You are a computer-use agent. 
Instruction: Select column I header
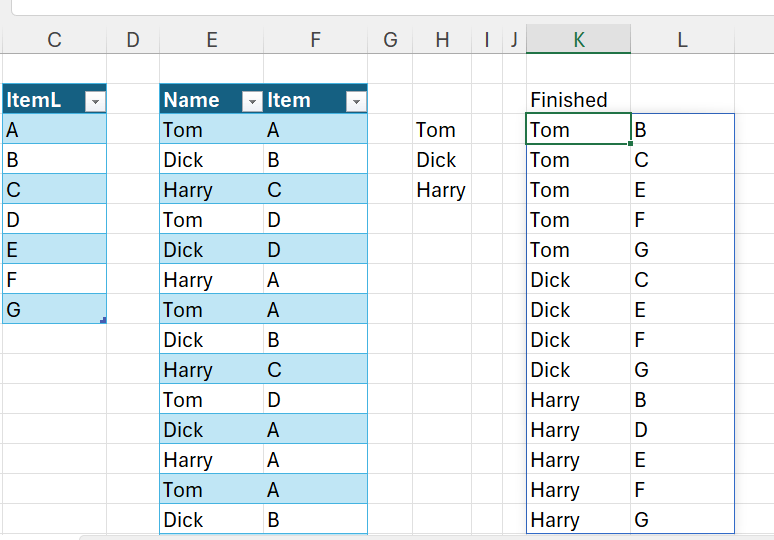click(x=487, y=39)
